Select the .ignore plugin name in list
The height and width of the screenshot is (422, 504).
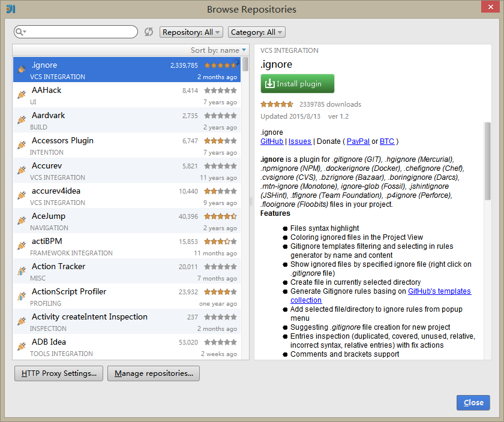pos(44,65)
